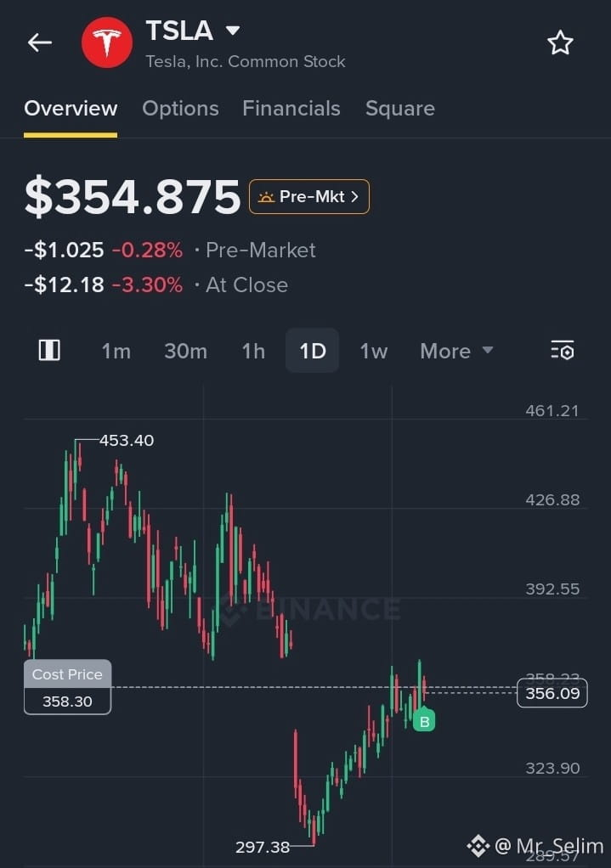Tap the back arrow icon

pos(40,42)
